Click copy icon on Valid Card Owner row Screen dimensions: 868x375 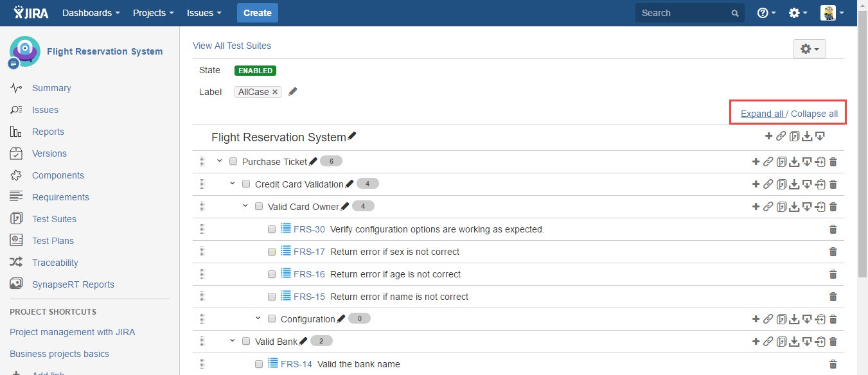coord(781,206)
